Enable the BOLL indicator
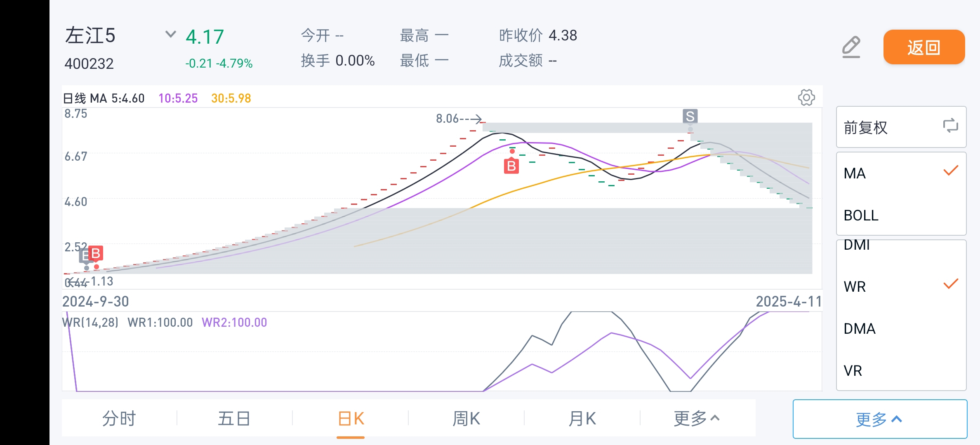 tap(901, 215)
